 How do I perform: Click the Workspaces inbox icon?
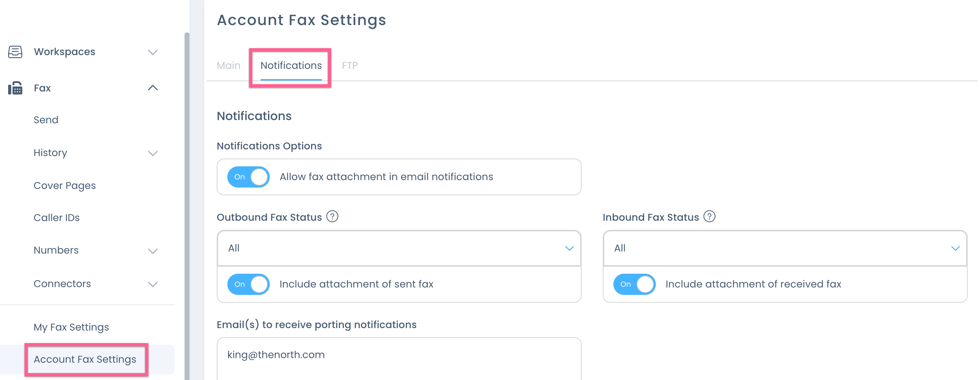click(x=15, y=52)
